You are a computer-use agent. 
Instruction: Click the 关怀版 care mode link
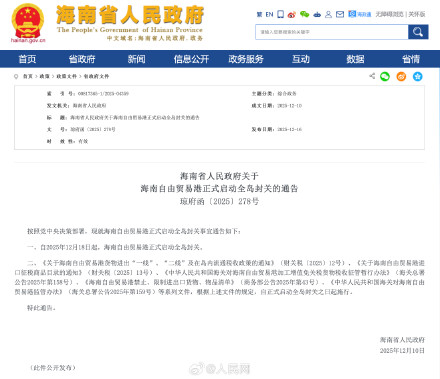(x=417, y=14)
